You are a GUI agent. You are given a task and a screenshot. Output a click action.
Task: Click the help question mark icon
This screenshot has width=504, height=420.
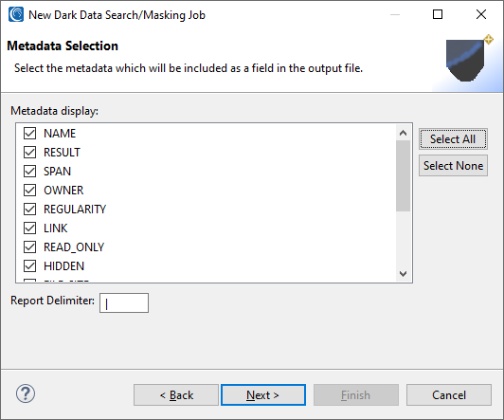(x=26, y=393)
